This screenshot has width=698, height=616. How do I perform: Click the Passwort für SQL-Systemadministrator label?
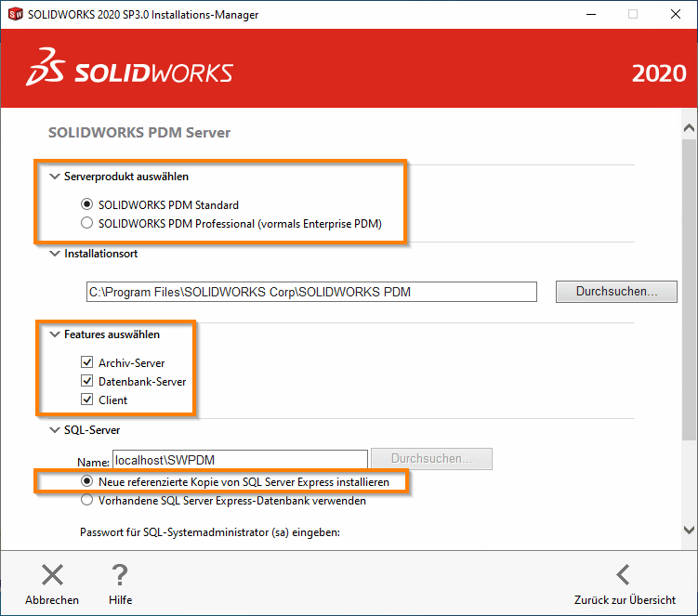pos(210,532)
